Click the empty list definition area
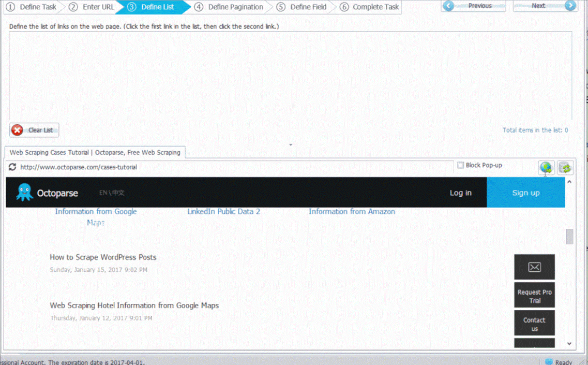The width and height of the screenshot is (588, 365). (x=291, y=75)
